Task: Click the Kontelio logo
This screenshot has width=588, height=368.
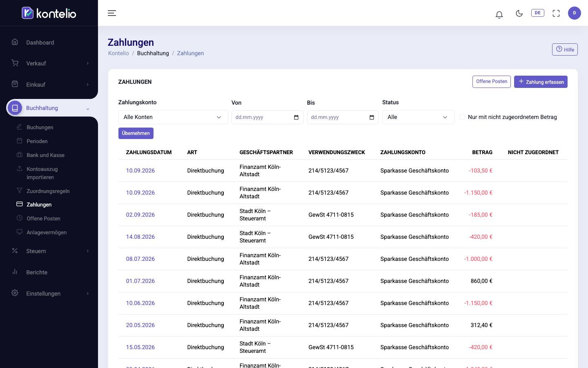Action: 49,13
